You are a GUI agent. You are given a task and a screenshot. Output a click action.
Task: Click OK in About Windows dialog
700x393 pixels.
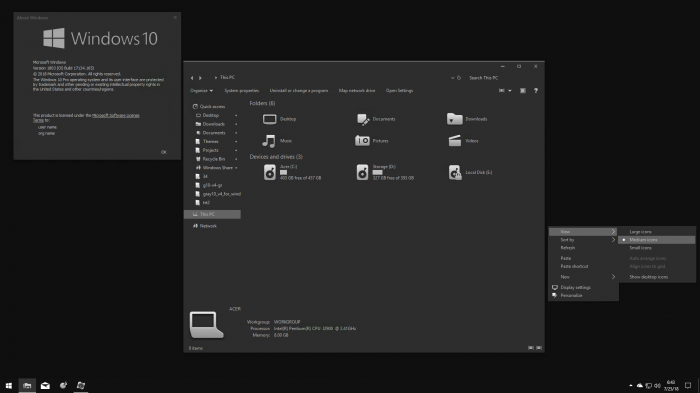[x=164, y=152]
